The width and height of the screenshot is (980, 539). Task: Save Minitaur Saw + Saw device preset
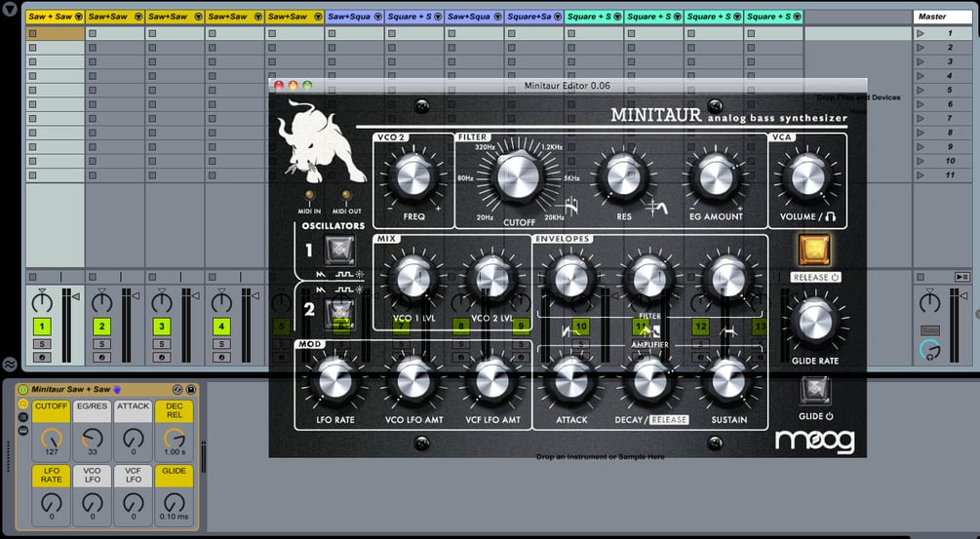tap(191, 390)
